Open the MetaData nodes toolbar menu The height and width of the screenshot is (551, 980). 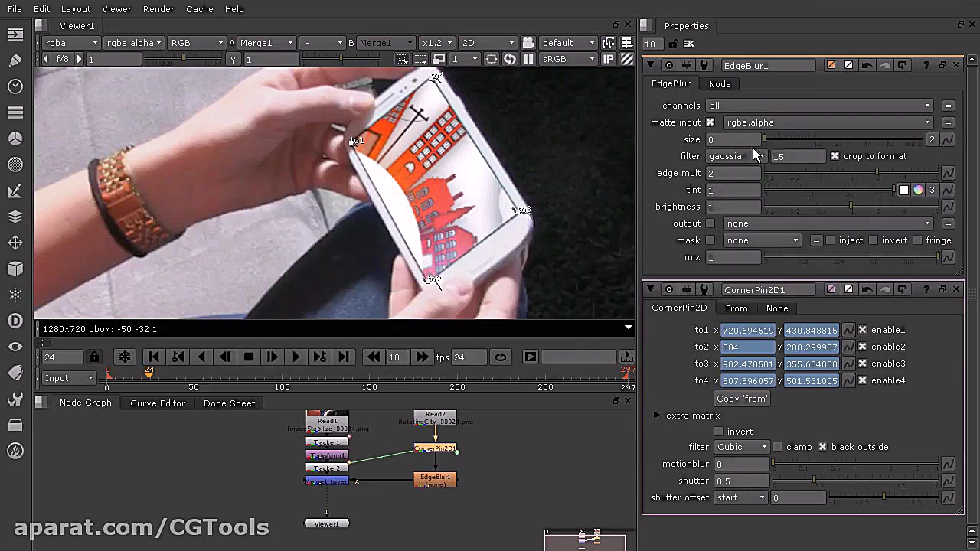point(15,373)
